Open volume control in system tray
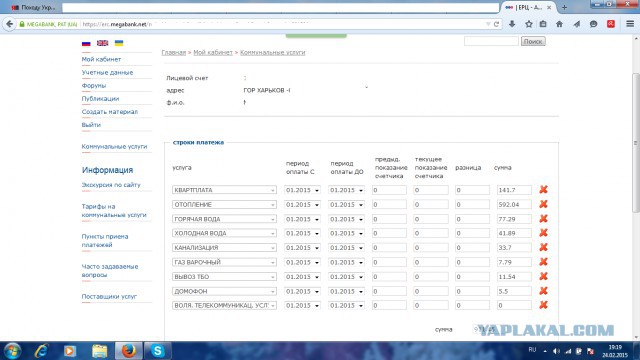 (556, 351)
